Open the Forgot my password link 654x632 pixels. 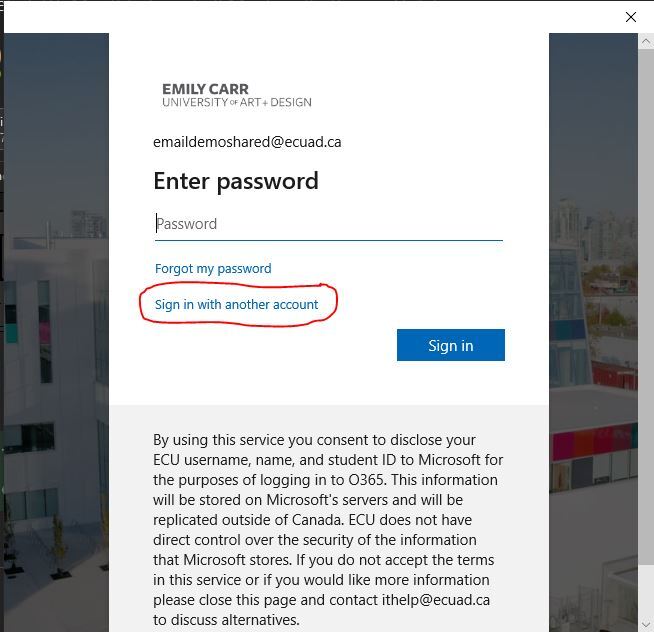click(213, 268)
